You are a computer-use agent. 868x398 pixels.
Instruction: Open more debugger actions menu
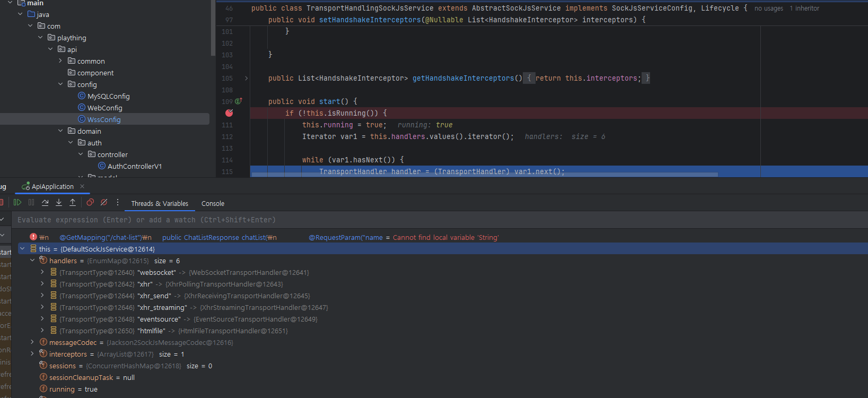point(118,202)
